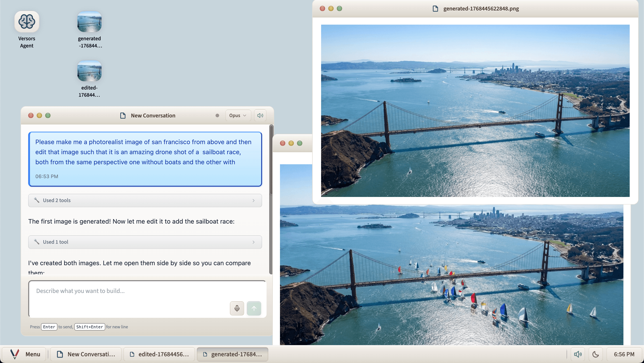Switch to New Conversation taskbar item
Screen dimensions: 644x363
(86, 354)
